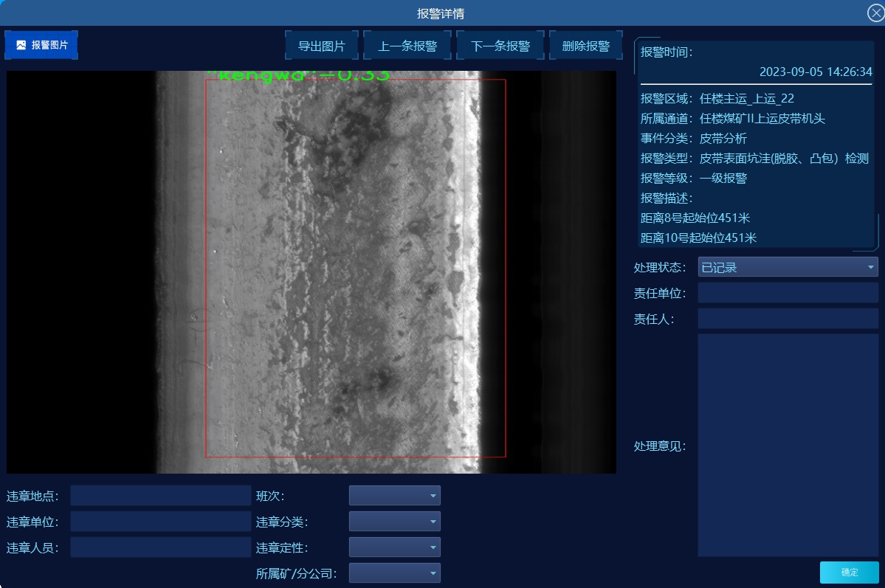Click the 所属通道 value 任楼煤矿II上运皮带机头
Viewport: 885px width, 588px height.
762,119
